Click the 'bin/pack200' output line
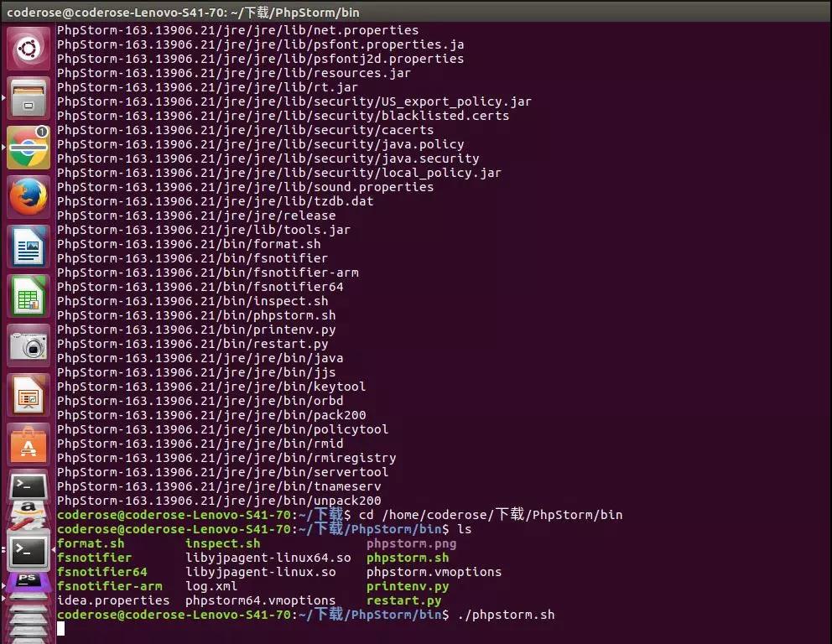 click(x=211, y=415)
